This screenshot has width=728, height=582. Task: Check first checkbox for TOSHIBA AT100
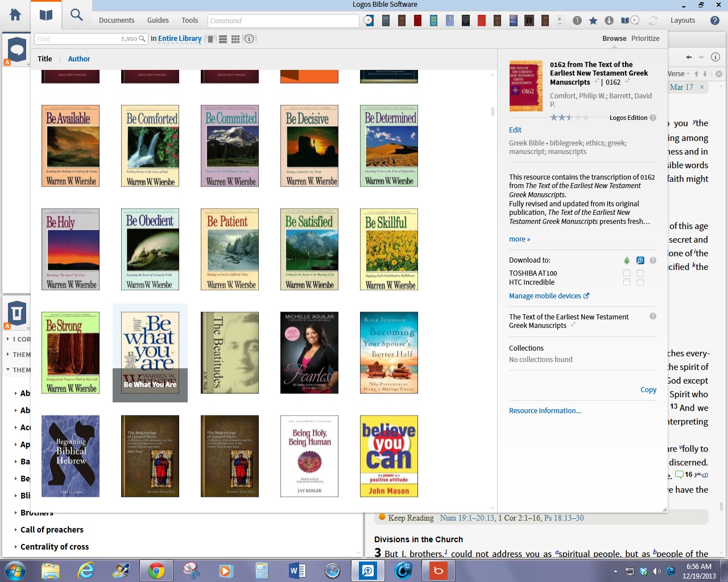[x=627, y=273]
